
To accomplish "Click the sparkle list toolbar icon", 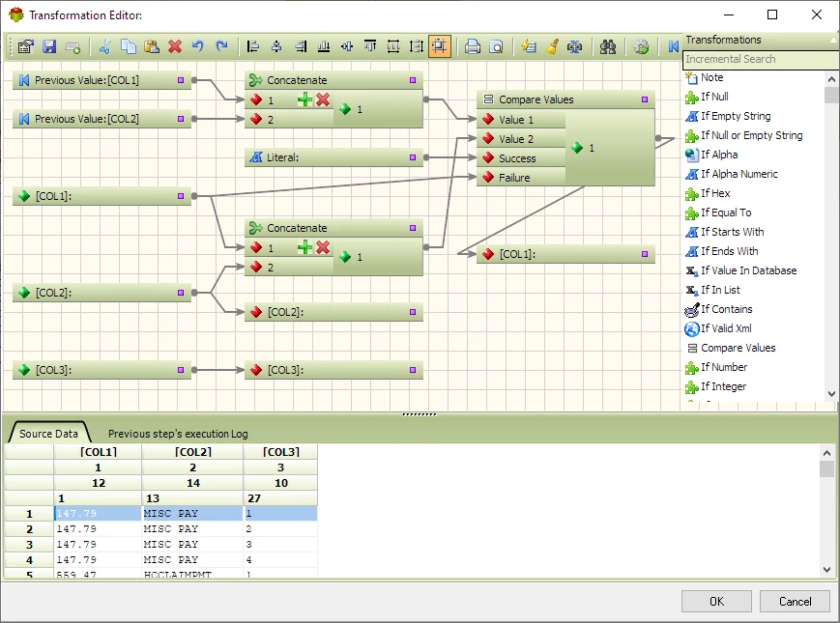I will (528, 46).
